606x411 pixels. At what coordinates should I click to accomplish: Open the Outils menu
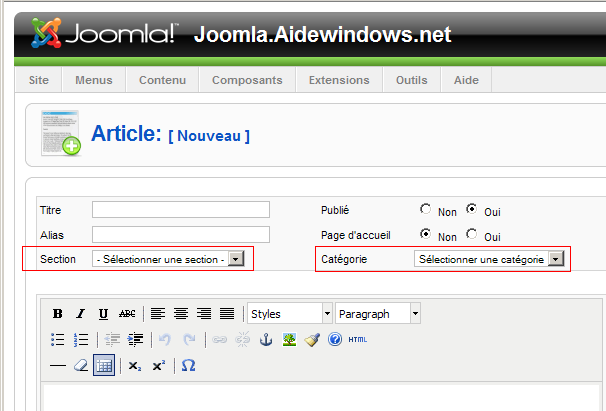point(412,80)
